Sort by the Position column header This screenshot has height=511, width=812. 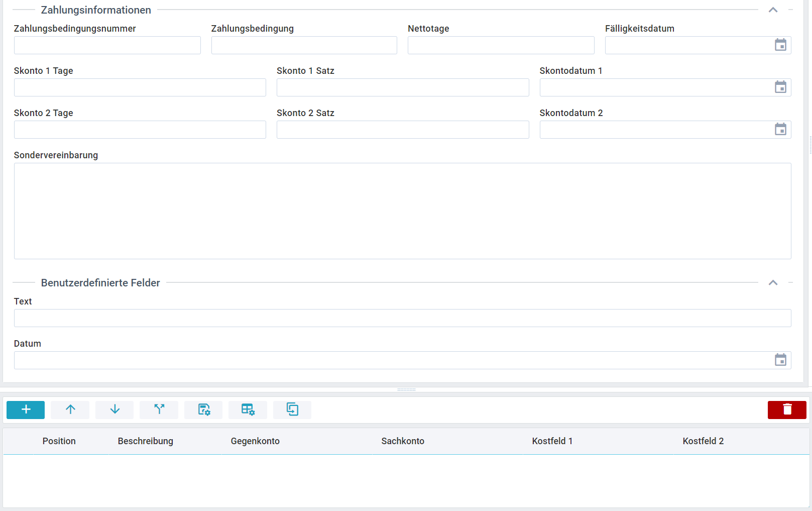[x=59, y=441]
